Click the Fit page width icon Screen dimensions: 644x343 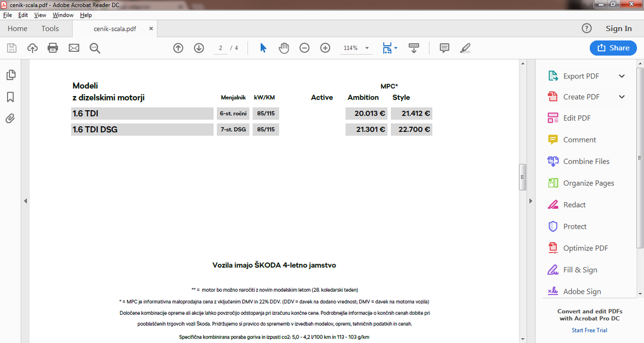[387, 48]
